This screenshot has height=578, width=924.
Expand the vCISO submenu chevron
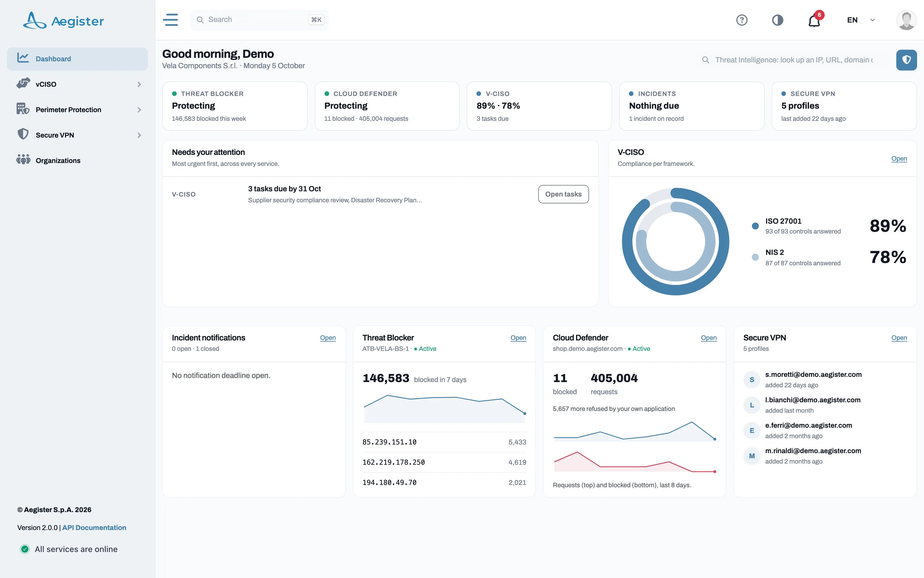point(139,84)
